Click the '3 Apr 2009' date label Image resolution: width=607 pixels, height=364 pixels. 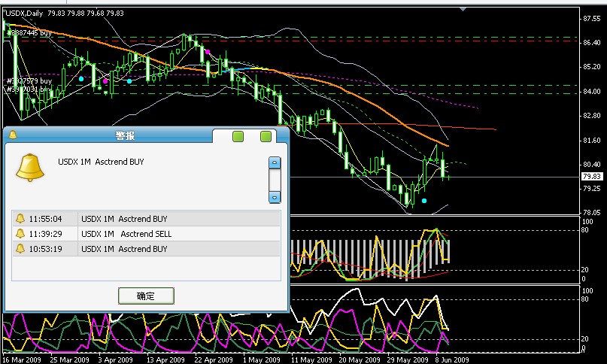115,359
